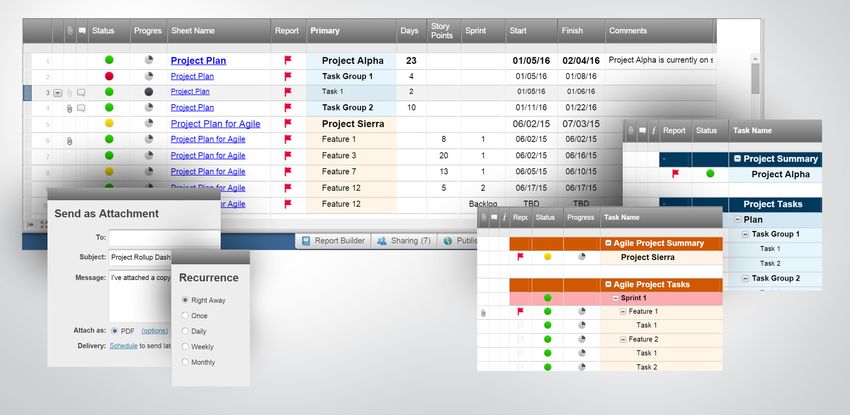This screenshot has height=415, width=850.
Task: Click green status ball in Sprint 1 row
Action: coord(548,298)
